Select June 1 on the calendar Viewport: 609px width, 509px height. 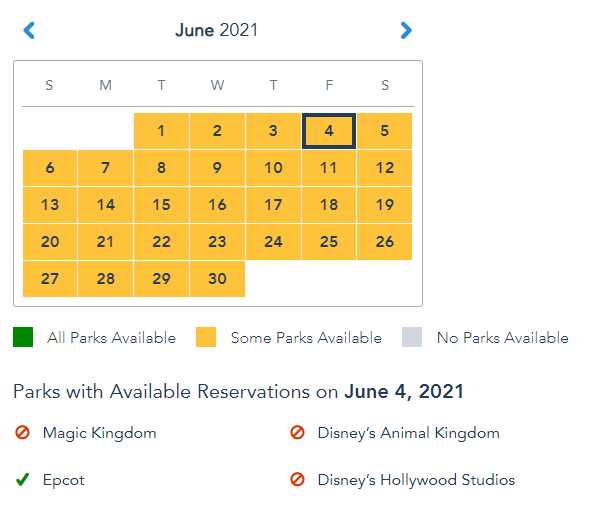tap(161, 131)
